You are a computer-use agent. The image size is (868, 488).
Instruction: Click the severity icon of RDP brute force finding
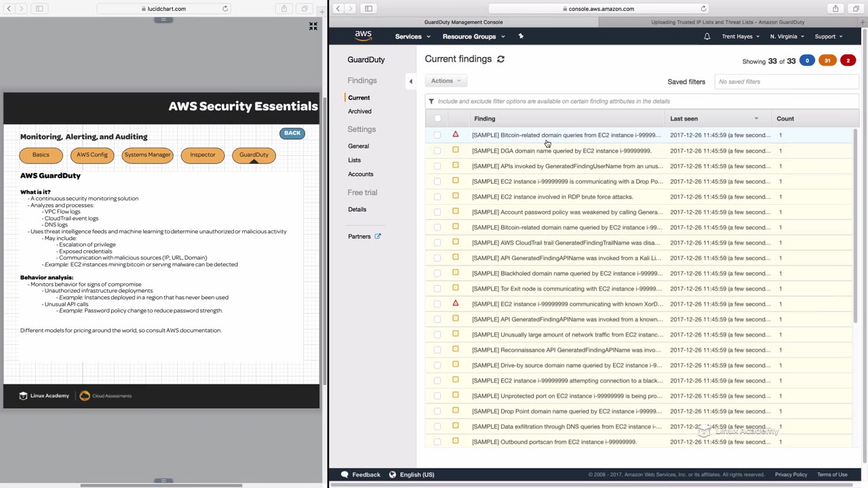tap(456, 197)
